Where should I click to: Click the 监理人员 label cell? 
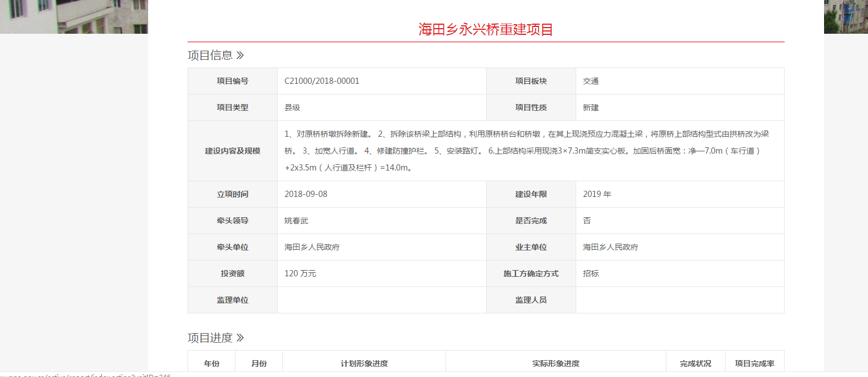[531, 300]
